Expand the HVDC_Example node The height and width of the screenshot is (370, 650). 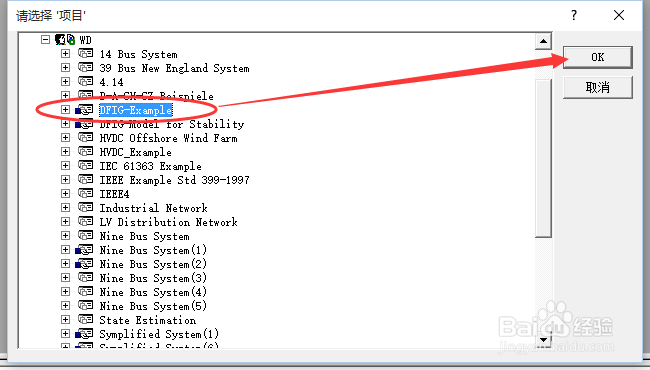pyautogui.click(x=65, y=152)
